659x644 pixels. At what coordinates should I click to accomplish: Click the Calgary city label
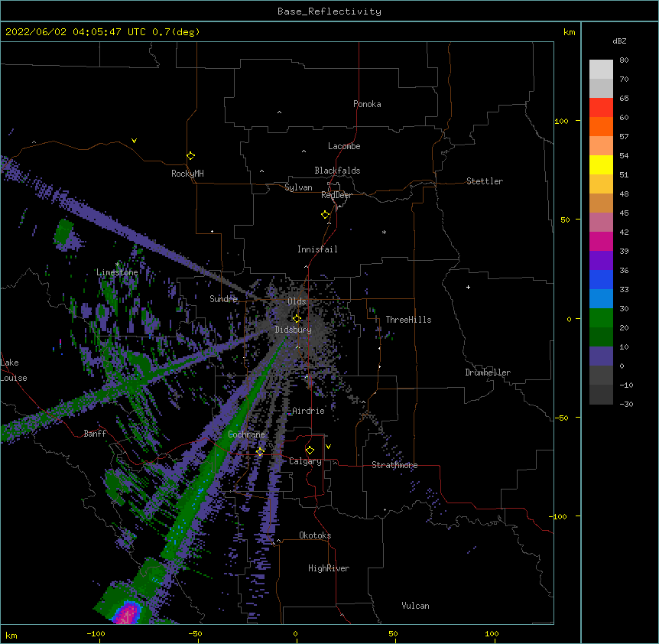click(x=305, y=461)
